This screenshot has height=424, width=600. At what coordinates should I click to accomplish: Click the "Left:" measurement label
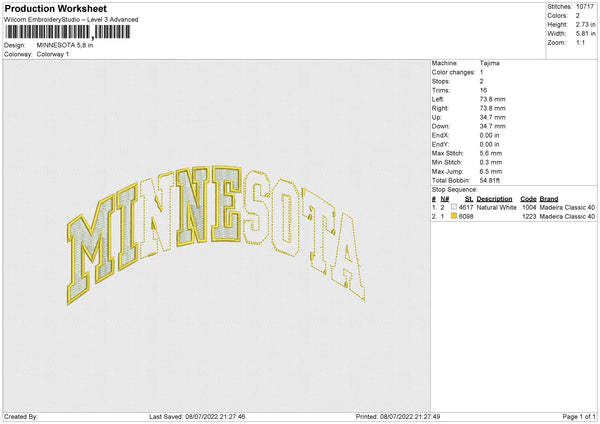pos(438,99)
